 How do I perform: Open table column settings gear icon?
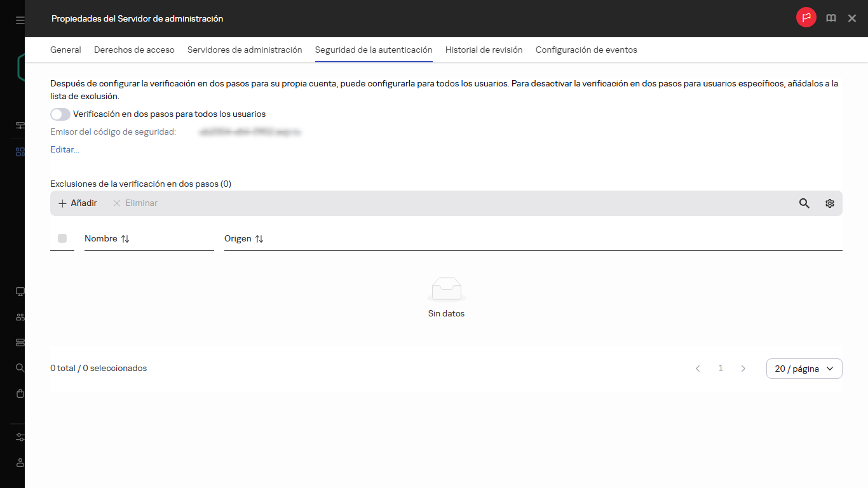pos(830,203)
